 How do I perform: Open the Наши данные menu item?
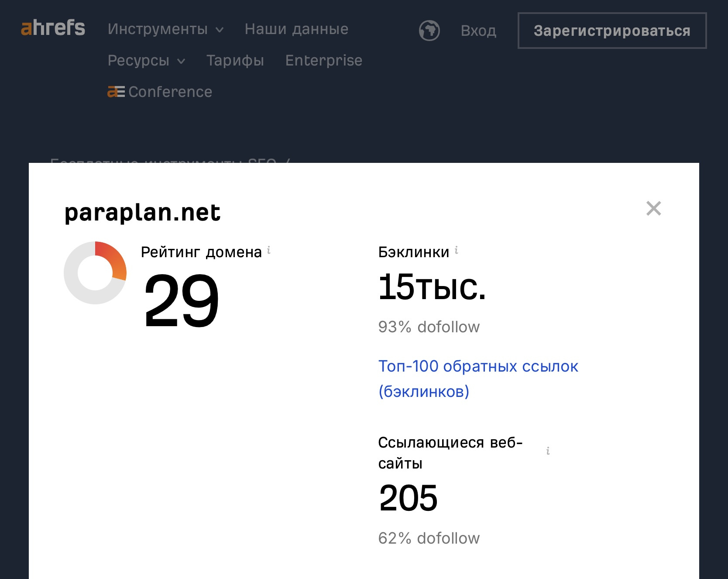(x=296, y=29)
